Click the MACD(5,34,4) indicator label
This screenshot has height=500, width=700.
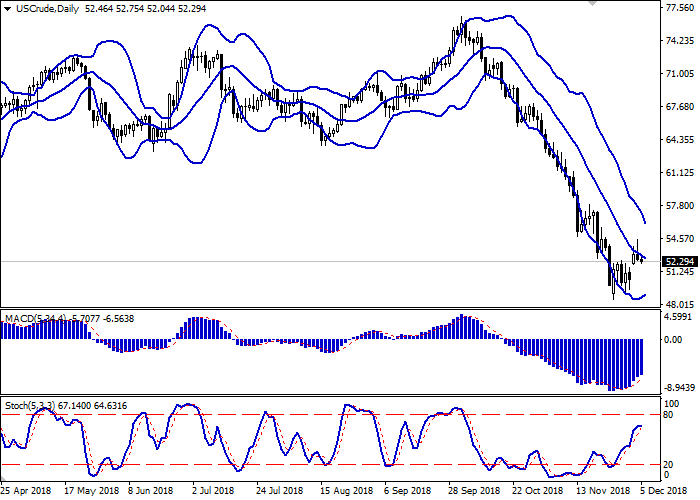36,319
